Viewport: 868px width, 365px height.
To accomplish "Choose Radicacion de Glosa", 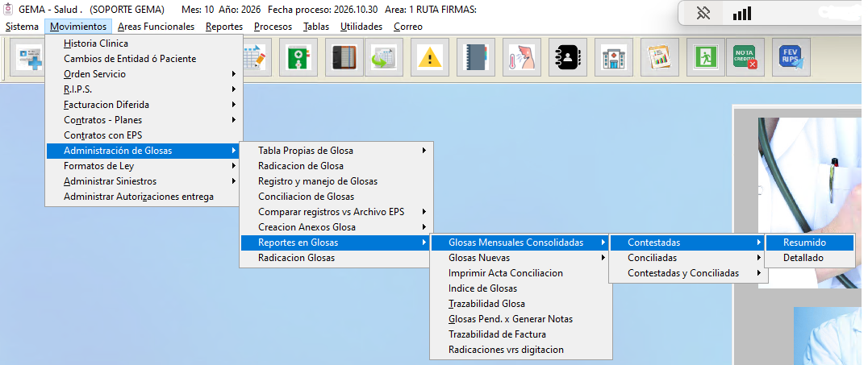I will point(336,166).
